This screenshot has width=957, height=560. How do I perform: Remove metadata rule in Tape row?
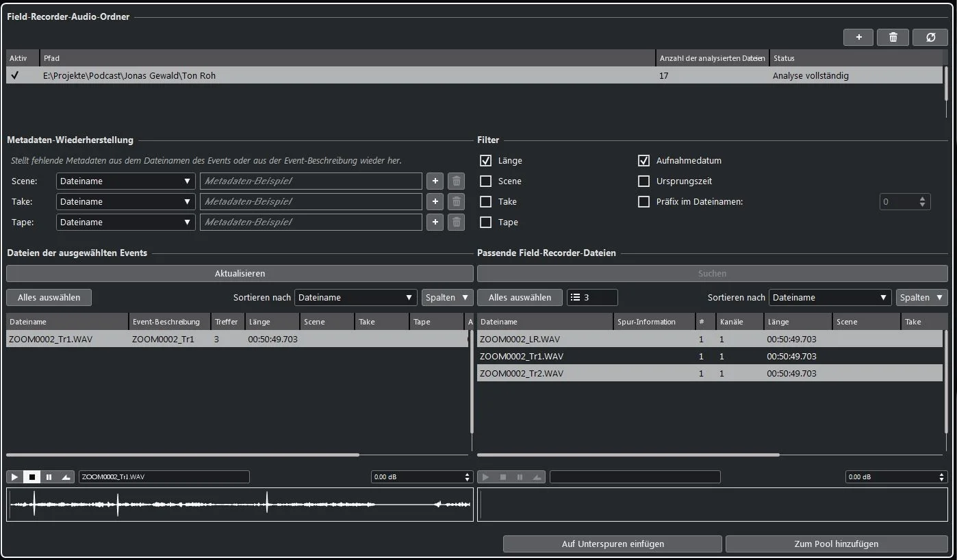456,222
